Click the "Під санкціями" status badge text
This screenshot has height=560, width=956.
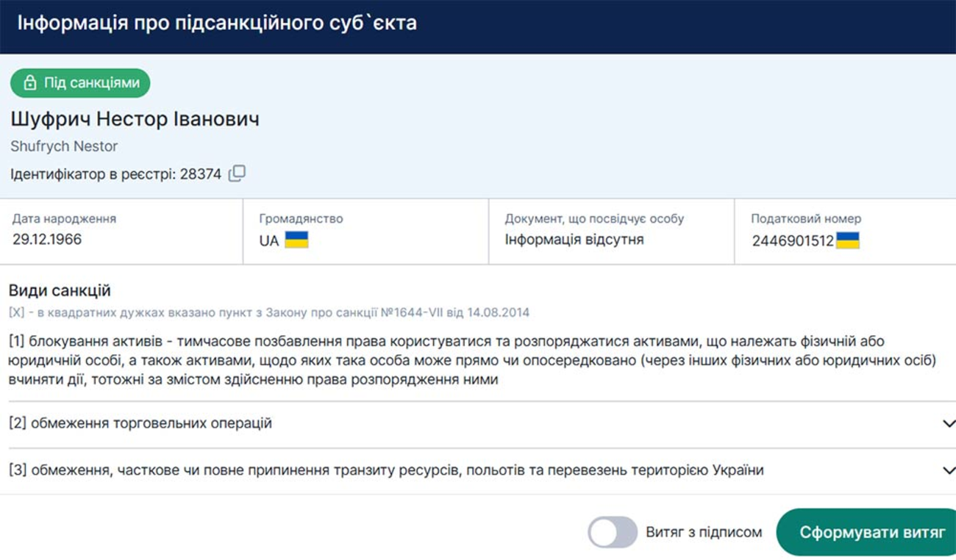click(x=91, y=83)
